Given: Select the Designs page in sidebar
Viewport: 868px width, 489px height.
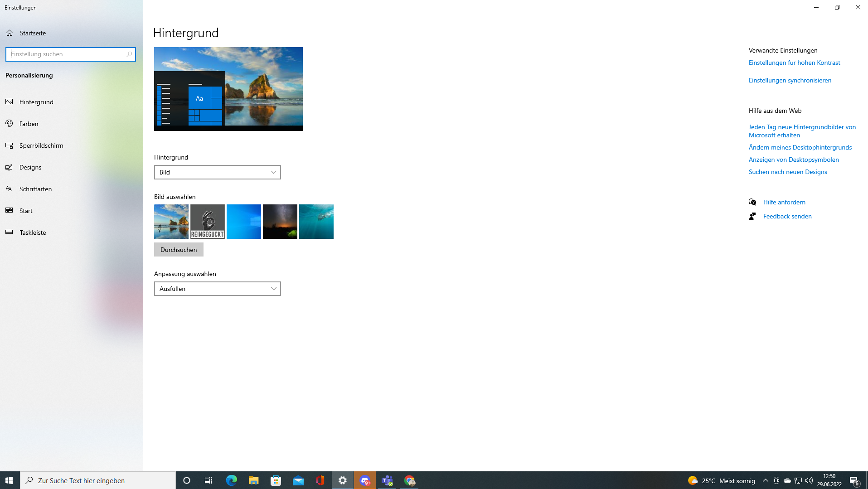Looking at the screenshot, I should 30,167.
